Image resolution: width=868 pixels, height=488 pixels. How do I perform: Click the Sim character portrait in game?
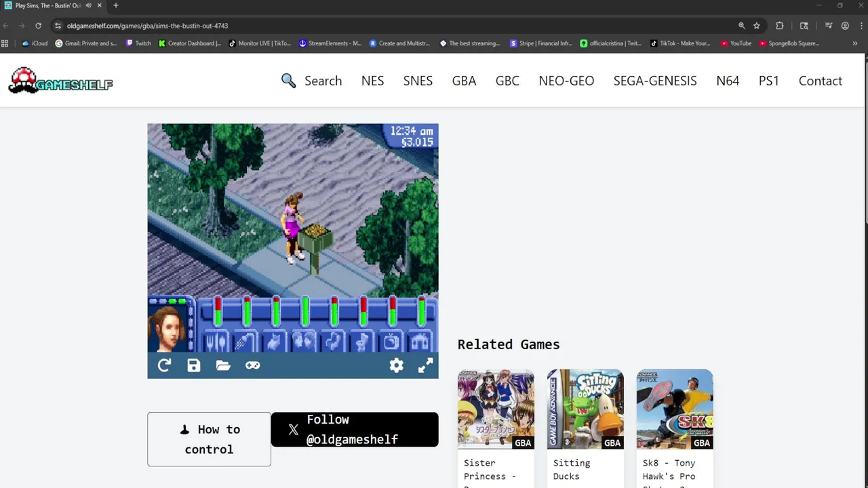167,329
